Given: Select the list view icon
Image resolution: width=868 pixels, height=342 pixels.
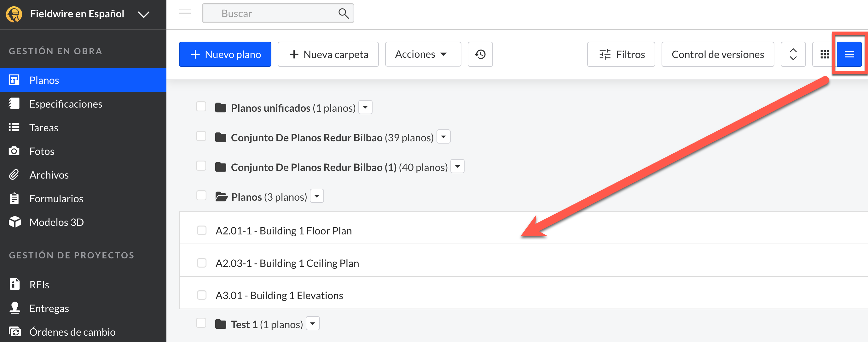Looking at the screenshot, I should 849,54.
